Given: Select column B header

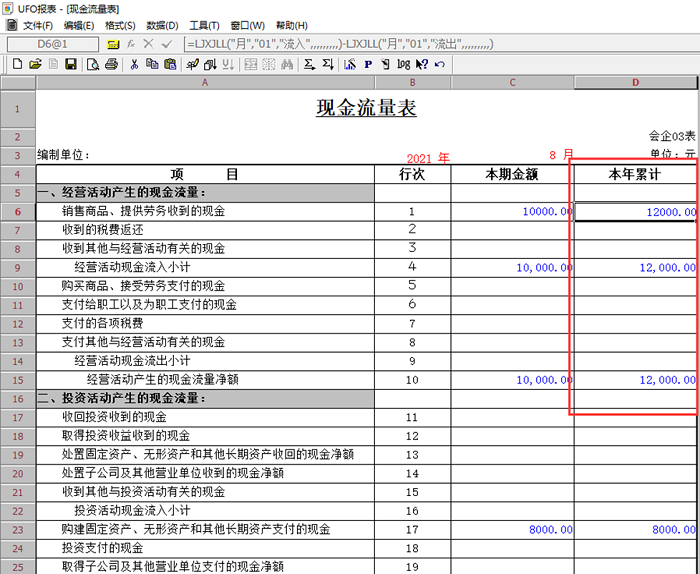Looking at the screenshot, I should pyautogui.click(x=412, y=83).
